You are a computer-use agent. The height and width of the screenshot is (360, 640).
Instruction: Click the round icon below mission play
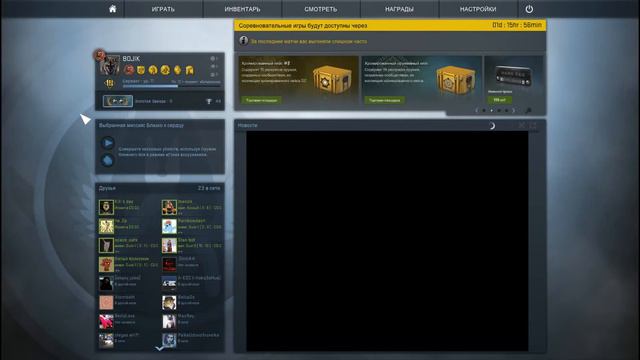108,160
